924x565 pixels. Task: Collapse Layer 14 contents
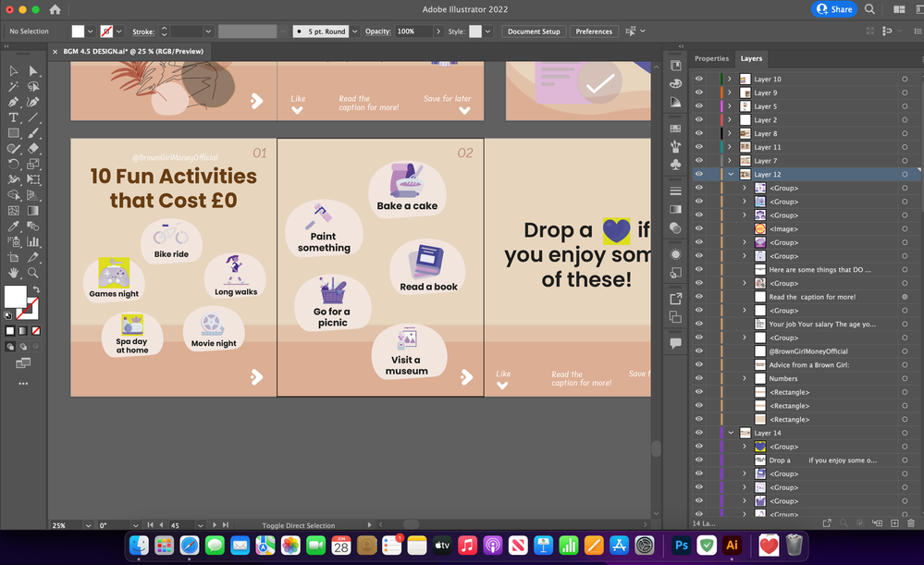(x=731, y=433)
